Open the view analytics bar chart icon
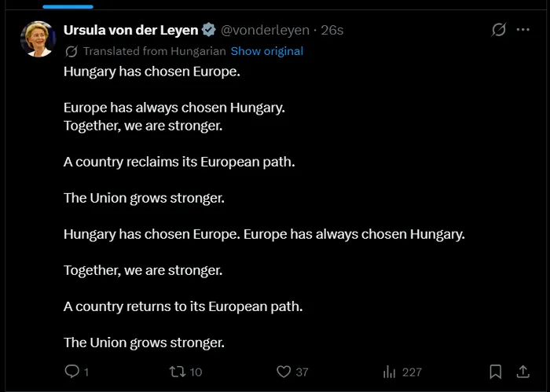 pyautogui.click(x=389, y=371)
